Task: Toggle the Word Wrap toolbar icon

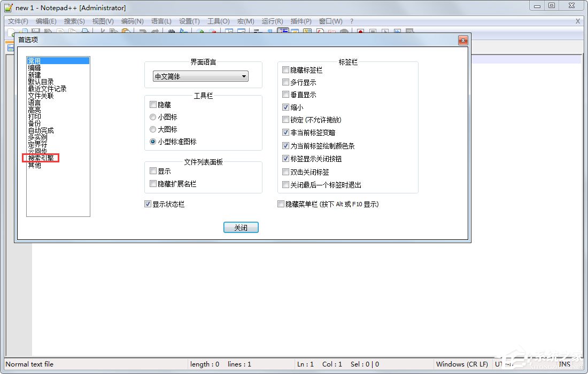Action: pyautogui.click(x=257, y=32)
